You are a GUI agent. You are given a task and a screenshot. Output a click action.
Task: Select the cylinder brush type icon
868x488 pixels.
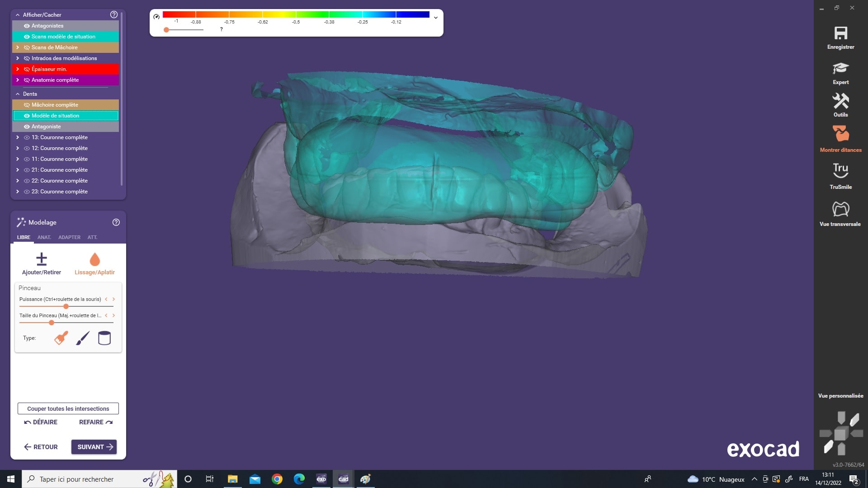(104, 338)
